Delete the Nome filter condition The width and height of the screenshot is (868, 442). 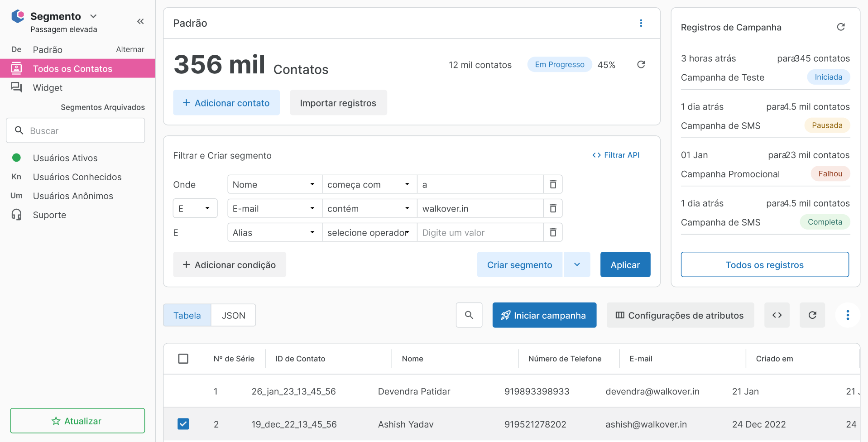pyautogui.click(x=553, y=184)
